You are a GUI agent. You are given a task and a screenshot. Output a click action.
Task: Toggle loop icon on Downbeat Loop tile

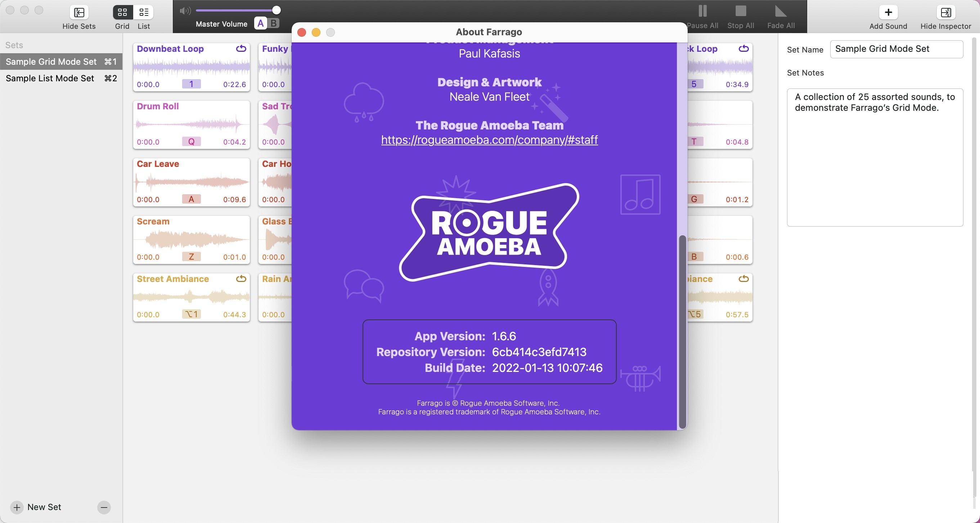[241, 49]
